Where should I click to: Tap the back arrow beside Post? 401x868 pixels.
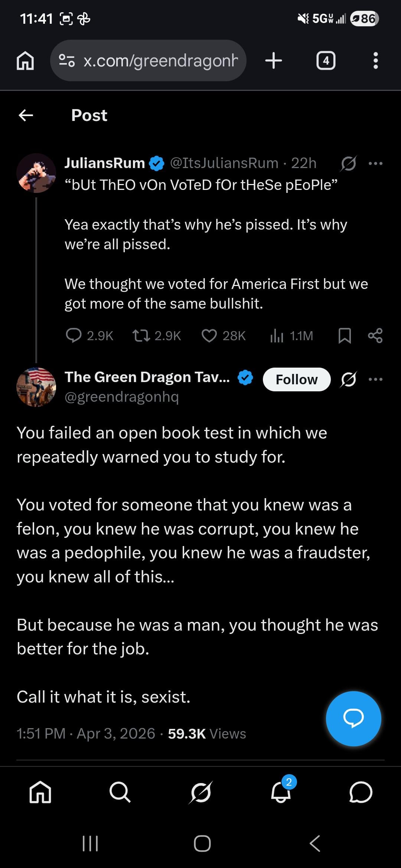[26, 115]
